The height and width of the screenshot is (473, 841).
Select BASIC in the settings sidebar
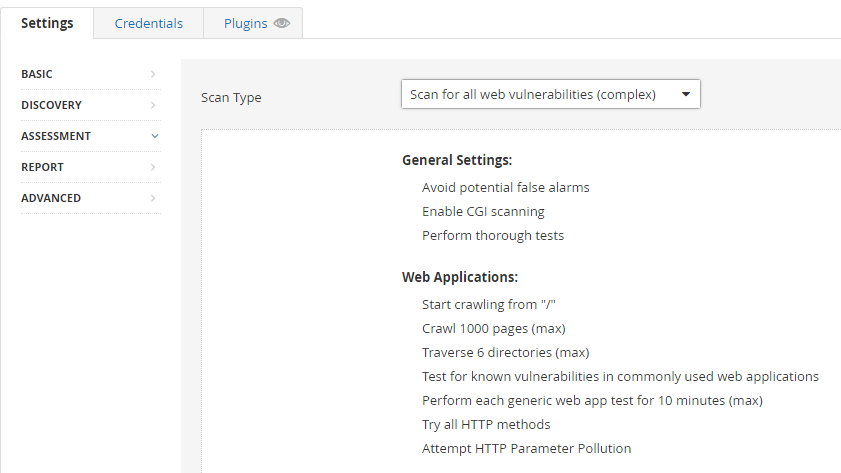click(x=37, y=74)
